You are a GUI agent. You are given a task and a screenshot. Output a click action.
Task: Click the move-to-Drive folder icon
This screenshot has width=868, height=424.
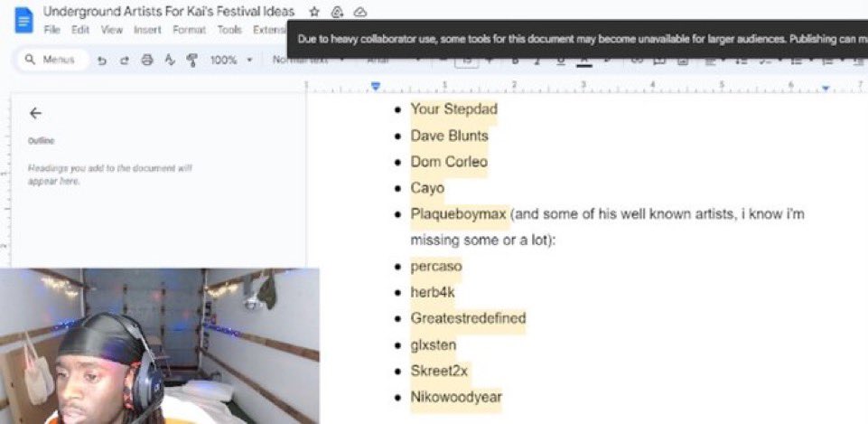click(337, 12)
